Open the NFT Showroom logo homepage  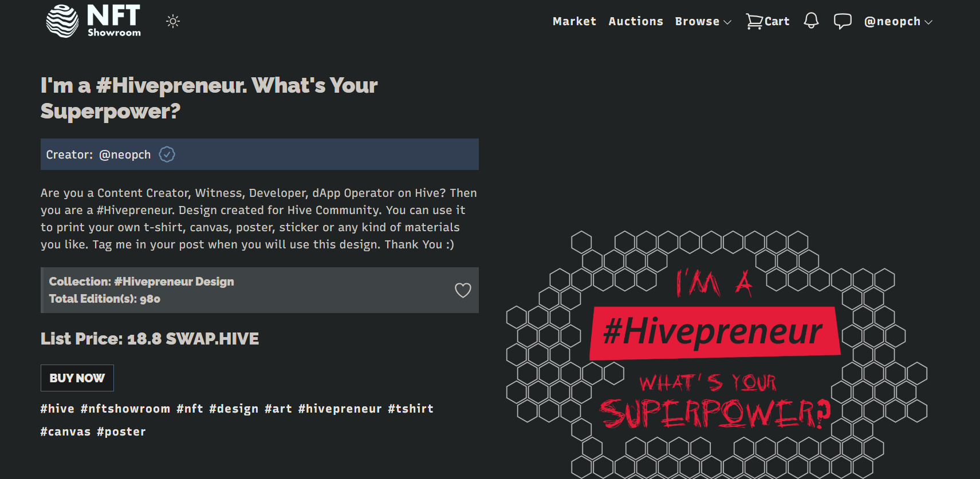[x=93, y=21]
